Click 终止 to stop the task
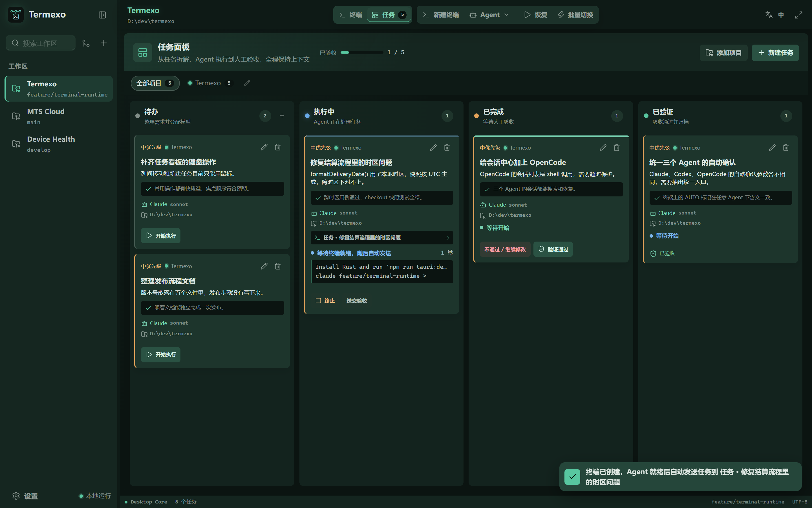812x508 pixels. click(x=325, y=301)
